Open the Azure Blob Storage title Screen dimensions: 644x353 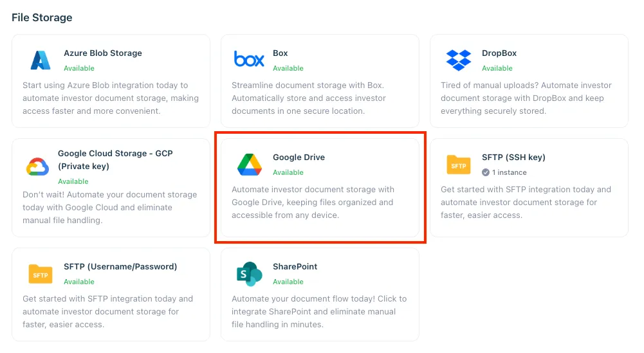[x=103, y=53]
